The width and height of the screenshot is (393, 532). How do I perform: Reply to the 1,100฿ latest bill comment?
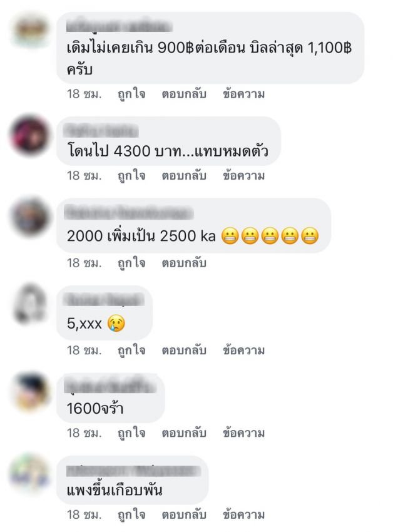tap(183, 94)
